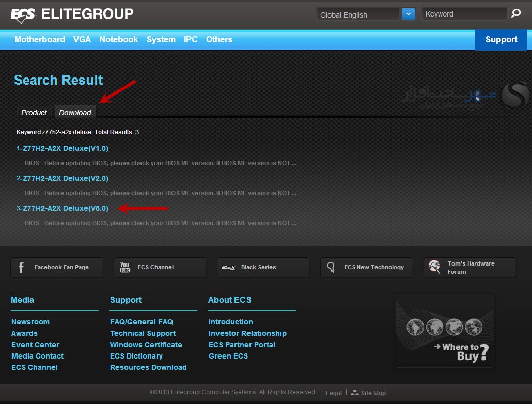Click the Black Series logo icon
532x404 pixels.
(228, 268)
